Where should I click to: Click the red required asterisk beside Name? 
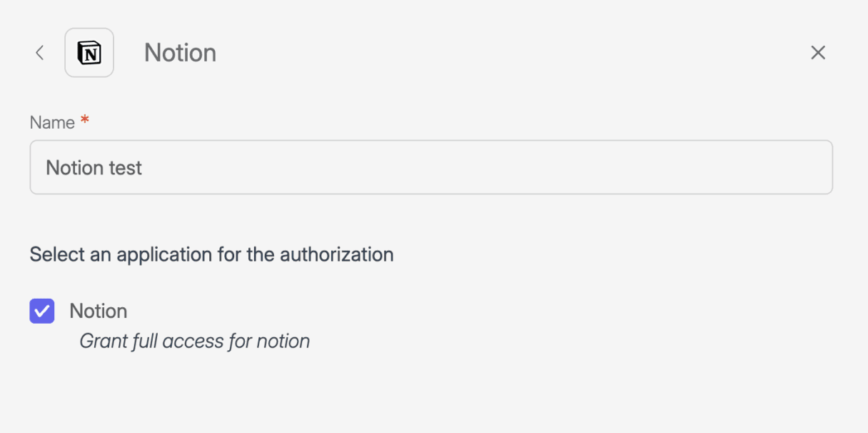point(85,121)
